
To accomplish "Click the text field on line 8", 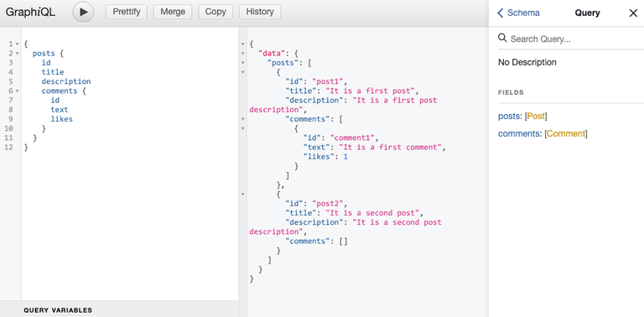I will 60,110.
